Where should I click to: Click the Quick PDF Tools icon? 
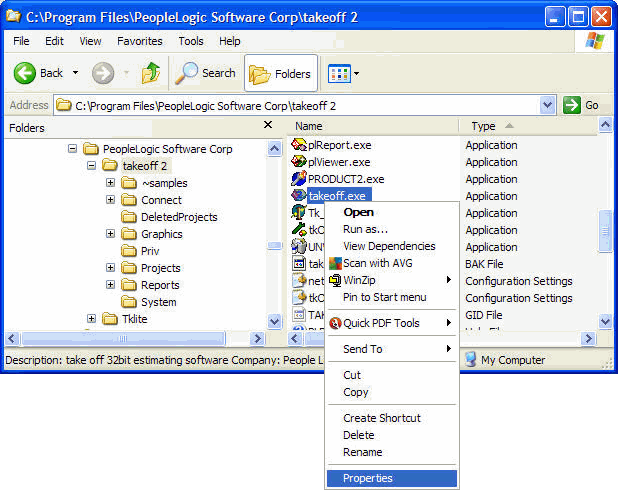point(335,323)
